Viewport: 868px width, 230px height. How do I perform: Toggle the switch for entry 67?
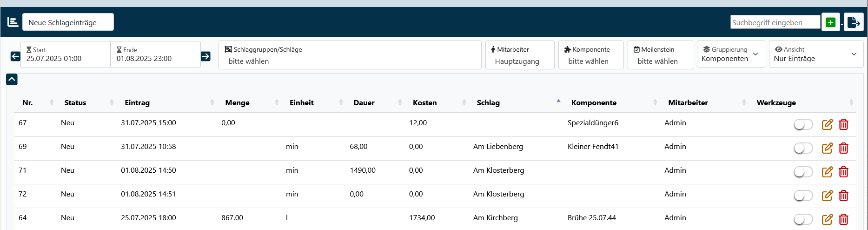803,124
